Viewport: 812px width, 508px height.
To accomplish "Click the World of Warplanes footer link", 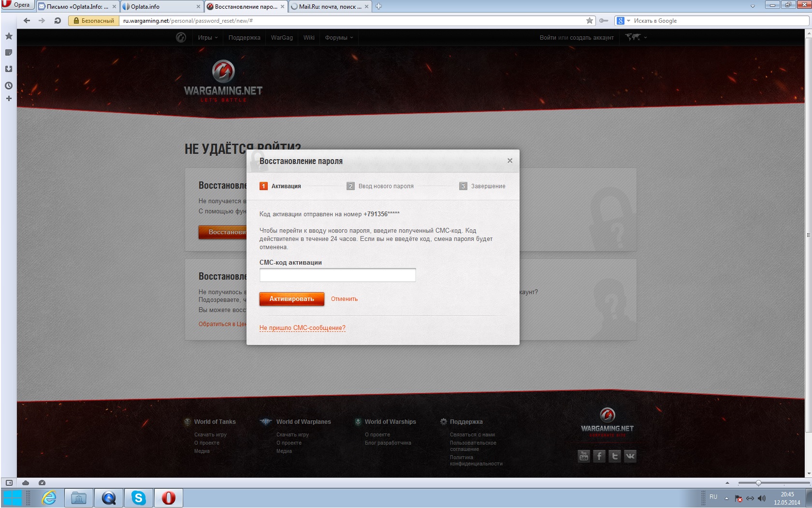I will [x=304, y=422].
